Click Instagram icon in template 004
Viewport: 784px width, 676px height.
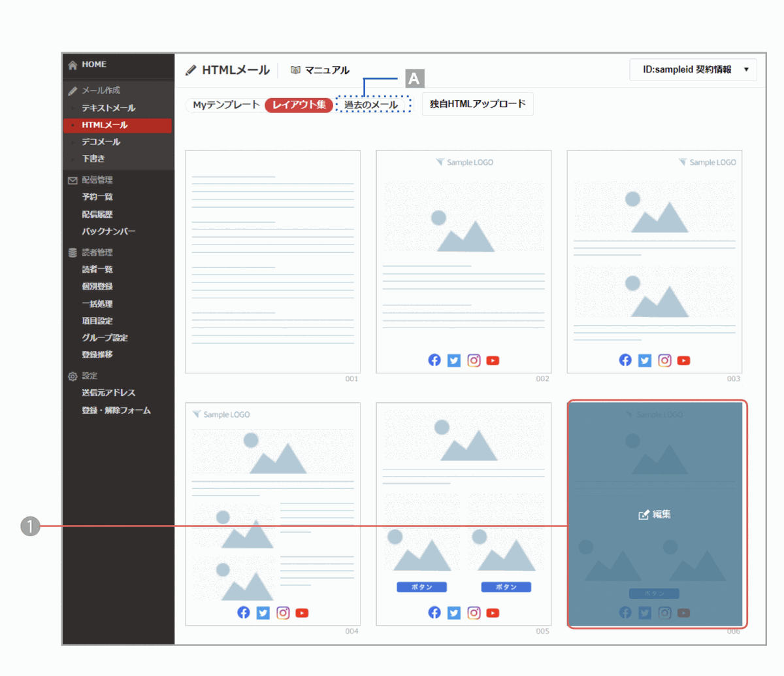tap(283, 613)
